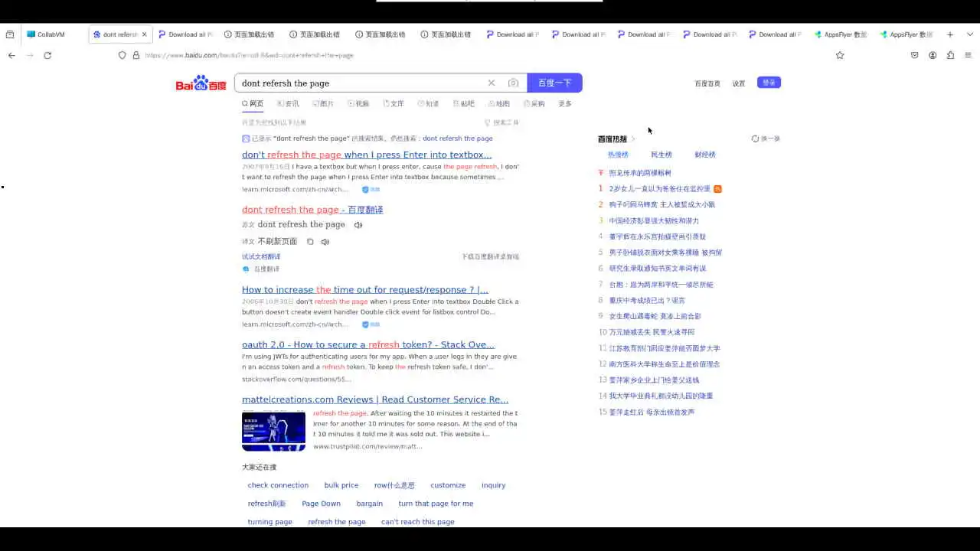Open result 'don't refresh the page when I press Enter'
The image size is (980, 551).
[x=367, y=155]
